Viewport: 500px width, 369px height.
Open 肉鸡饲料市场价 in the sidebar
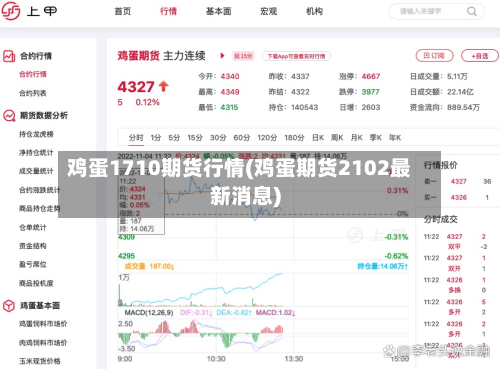pos(43,342)
